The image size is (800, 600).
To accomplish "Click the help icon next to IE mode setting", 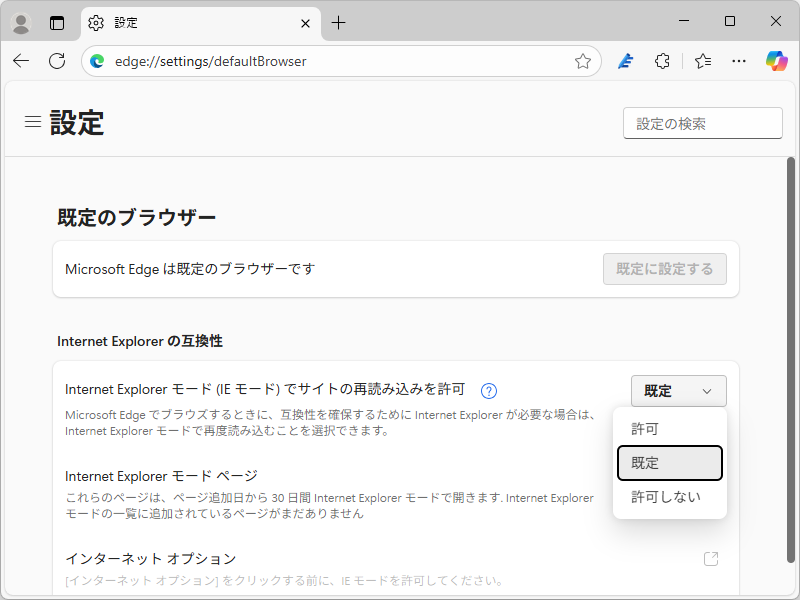I will (488, 391).
